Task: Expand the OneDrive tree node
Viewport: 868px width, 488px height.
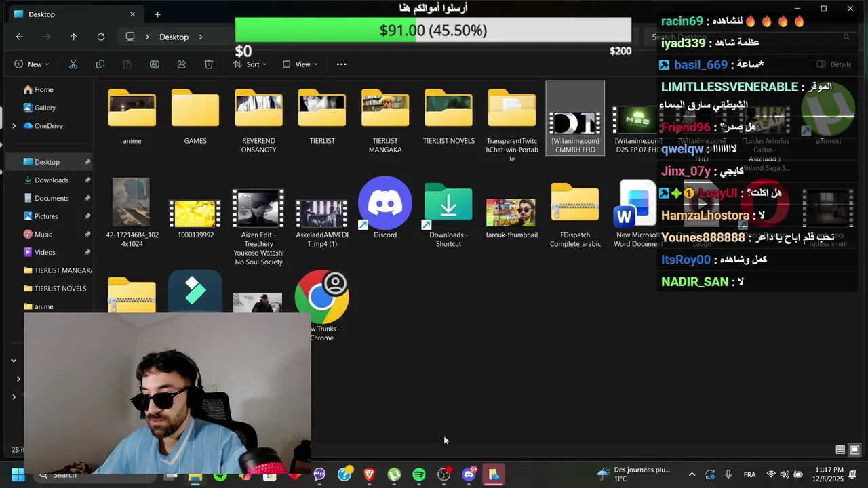Action: point(14,125)
